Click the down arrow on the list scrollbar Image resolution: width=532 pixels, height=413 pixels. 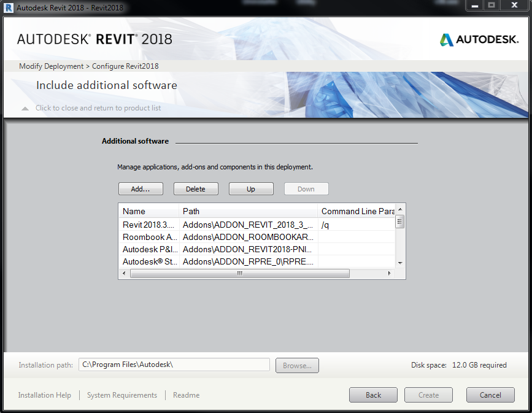[x=399, y=263]
